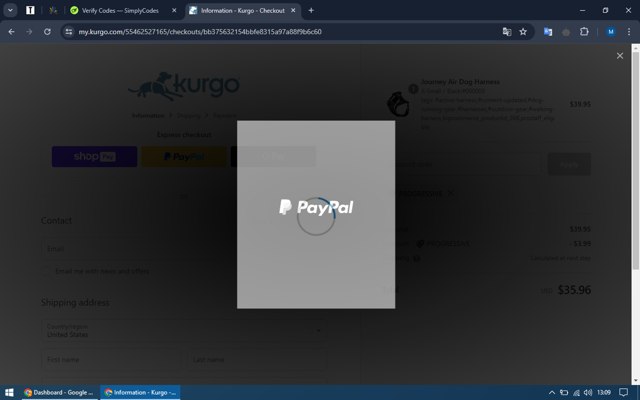Close the Verify Codes — SimplyCodes tab

click(174, 11)
